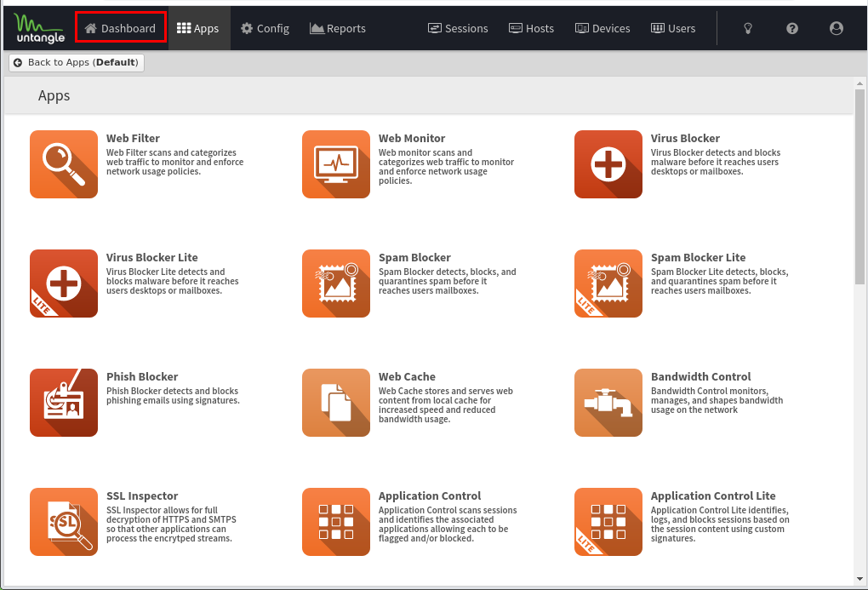Open help question mark icon
The image size is (868, 590).
pyautogui.click(x=792, y=28)
